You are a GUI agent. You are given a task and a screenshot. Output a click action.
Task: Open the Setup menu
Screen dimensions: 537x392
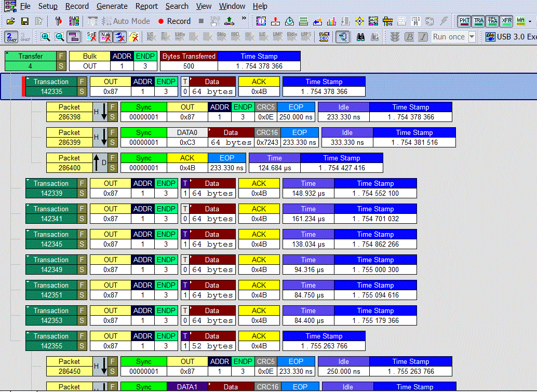48,6
